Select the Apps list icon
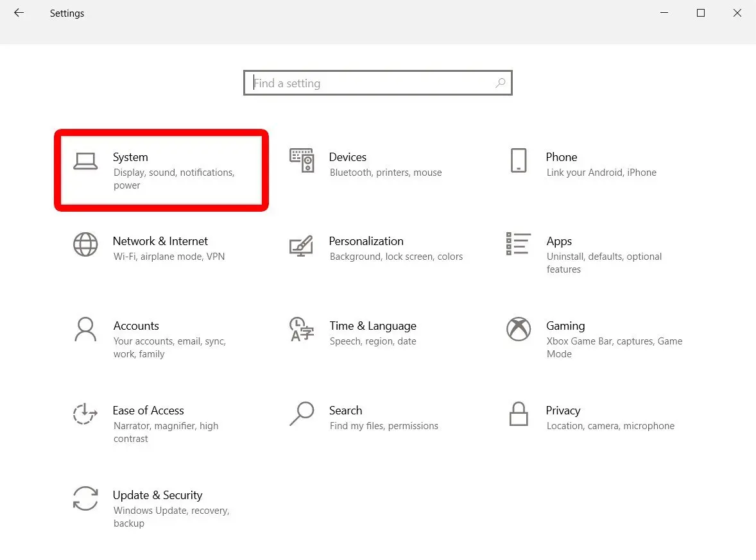This screenshot has height=560, width=756. click(518, 244)
